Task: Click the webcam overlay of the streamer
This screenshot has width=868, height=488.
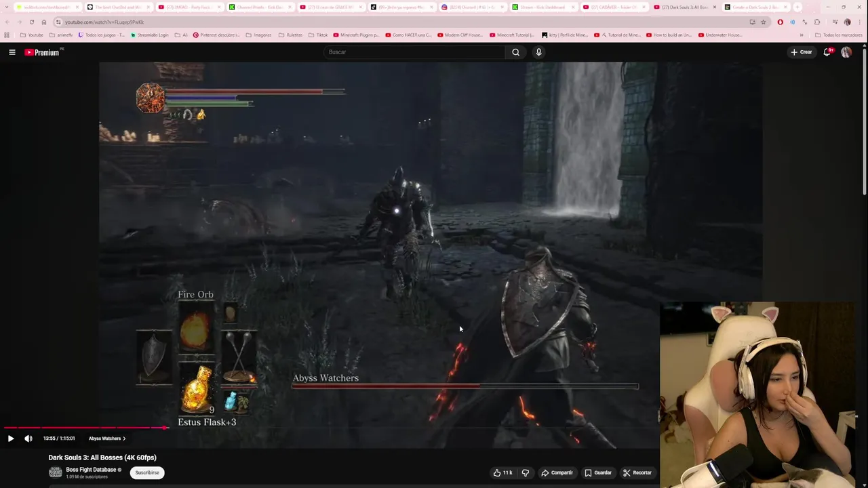Action: (x=757, y=394)
